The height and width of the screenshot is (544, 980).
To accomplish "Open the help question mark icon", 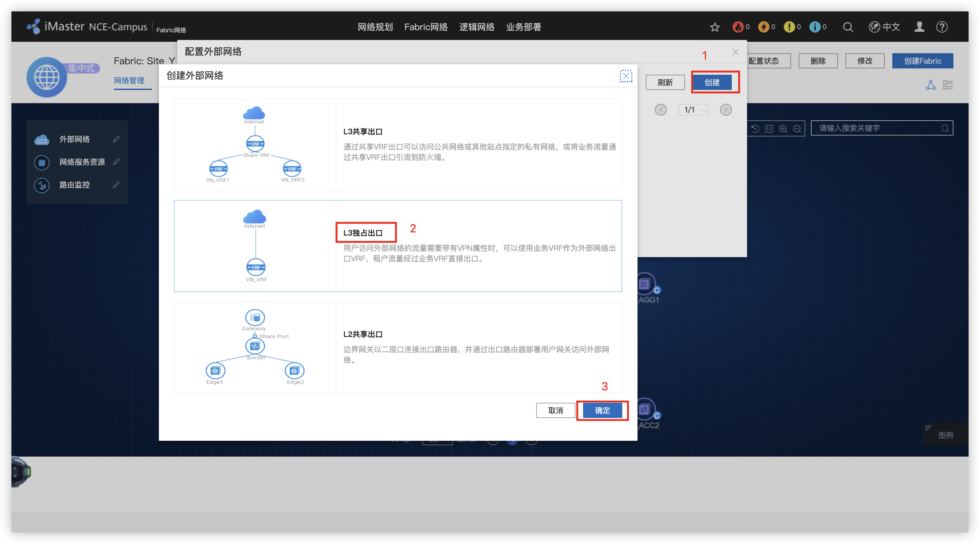I will pos(942,27).
